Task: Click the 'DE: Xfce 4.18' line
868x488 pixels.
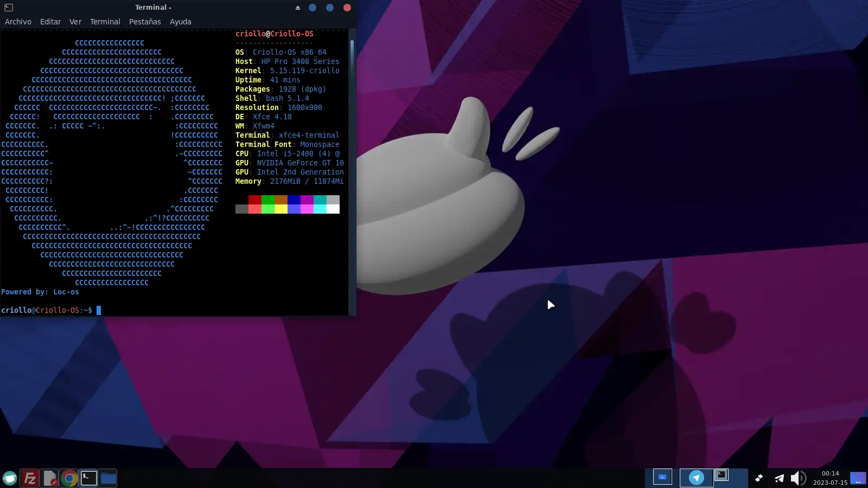Action: coord(264,117)
